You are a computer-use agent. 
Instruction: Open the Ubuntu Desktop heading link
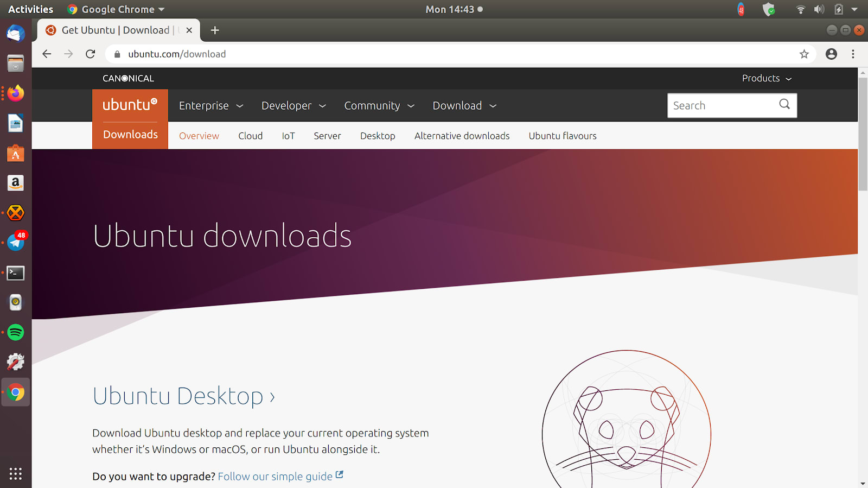point(184,396)
